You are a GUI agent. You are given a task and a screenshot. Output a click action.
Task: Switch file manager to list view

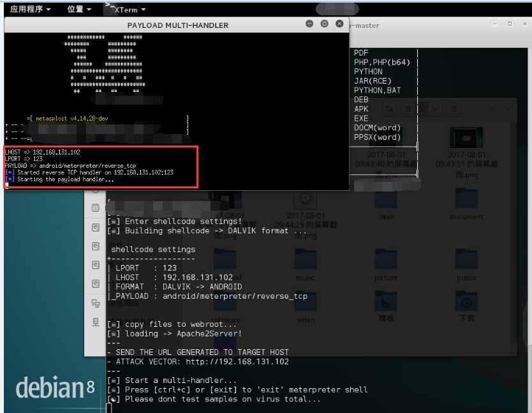click(408, 109)
